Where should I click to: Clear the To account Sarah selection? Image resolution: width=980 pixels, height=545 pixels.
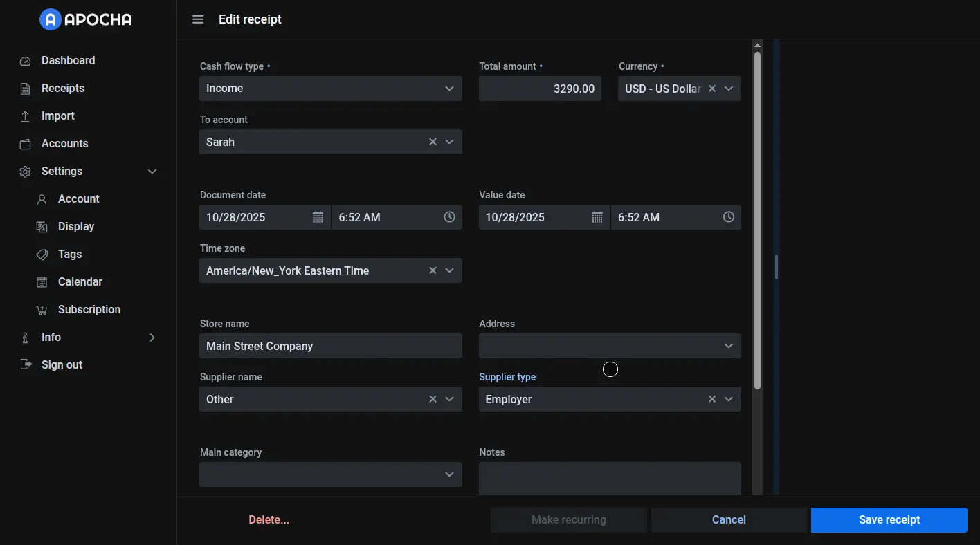[x=433, y=142]
